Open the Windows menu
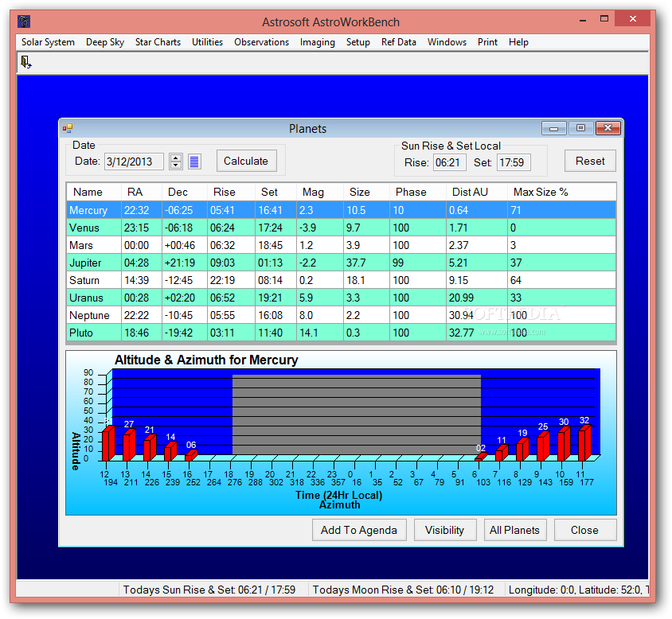The width and height of the screenshot is (672, 619). [447, 42]
